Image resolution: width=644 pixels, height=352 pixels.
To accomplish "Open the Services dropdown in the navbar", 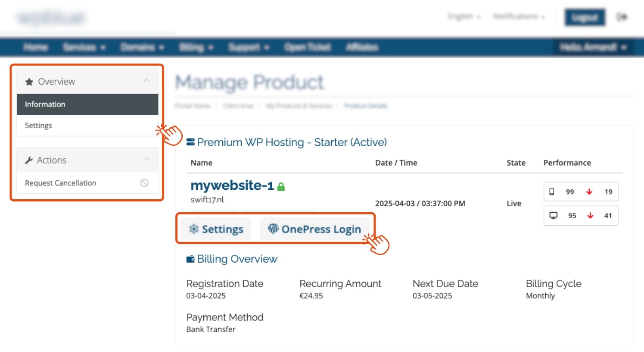I will (84, 47).
